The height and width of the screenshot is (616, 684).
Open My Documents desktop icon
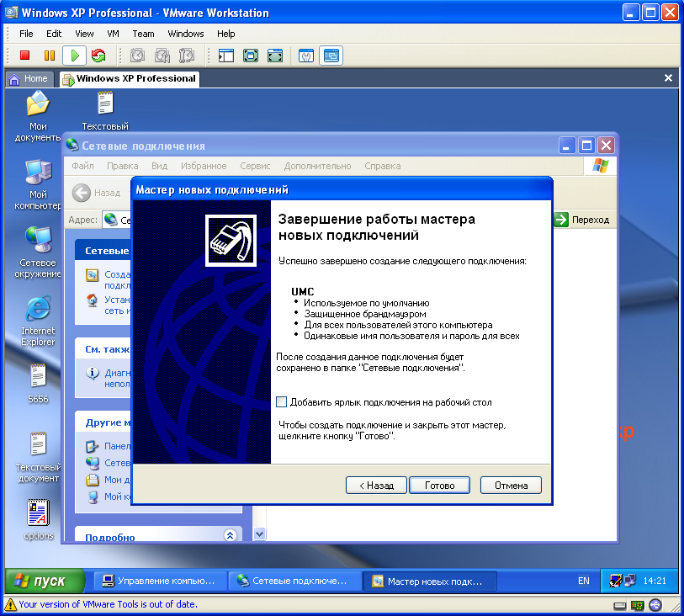pyautogui.click(x=38, y=116)
